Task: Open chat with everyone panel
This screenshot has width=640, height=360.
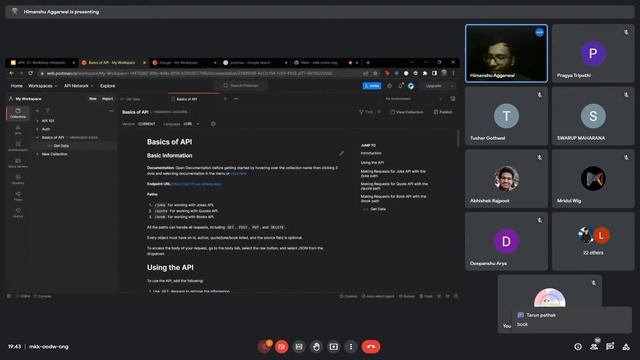Action: pos(610,347)
